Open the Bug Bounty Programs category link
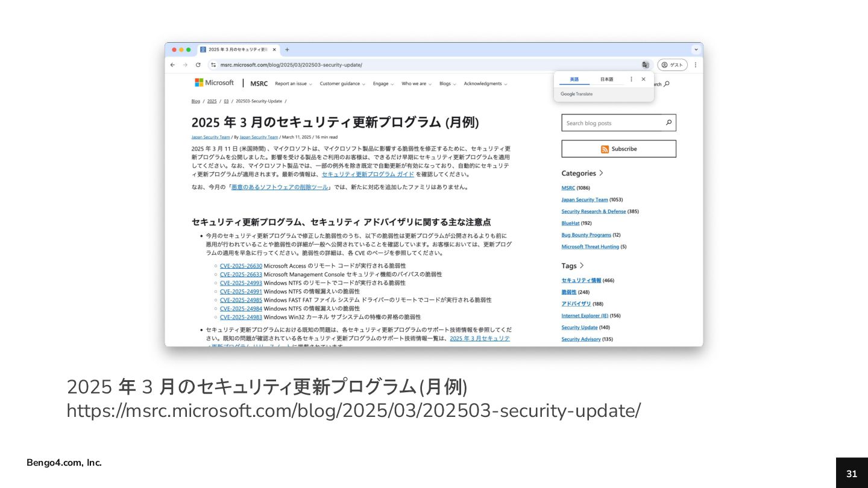868x488 pixels. [587, 235]
